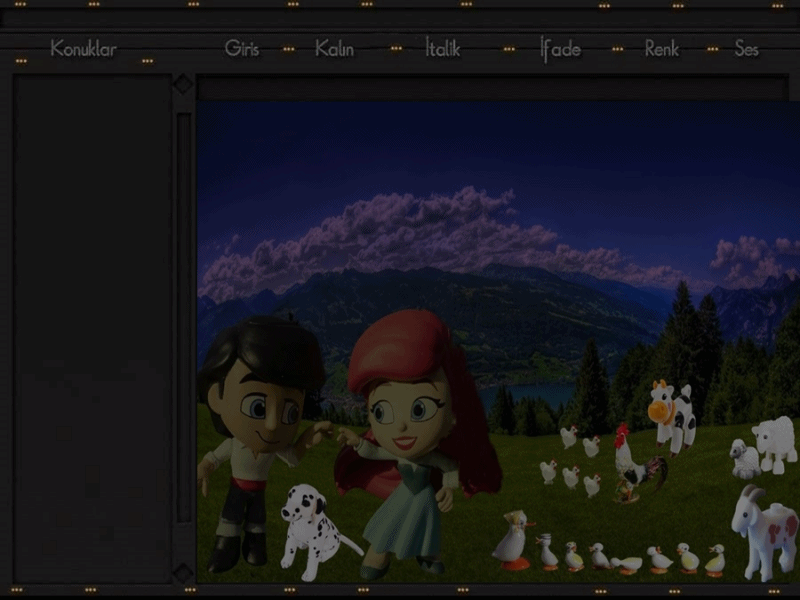
Task: Click the Giris login button
Action: pyautogui.click(x=243, y=48)
